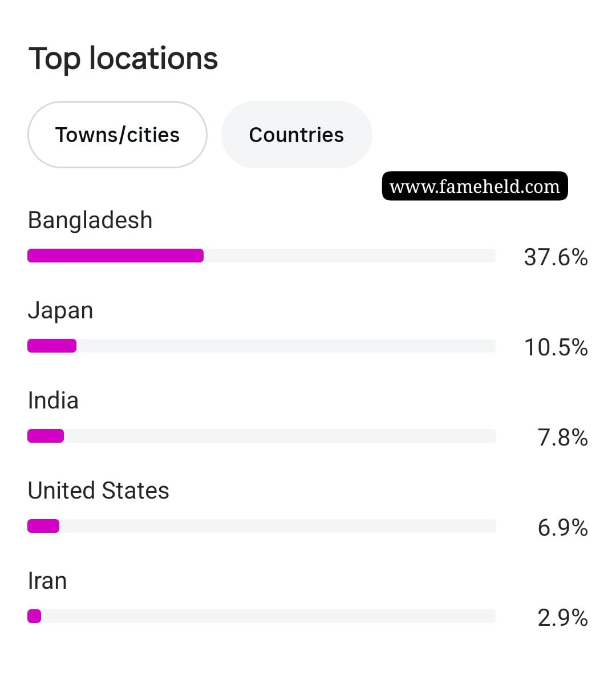
Task: Click the 10.5% value for Japan
Action: click(x=556, y=347)
